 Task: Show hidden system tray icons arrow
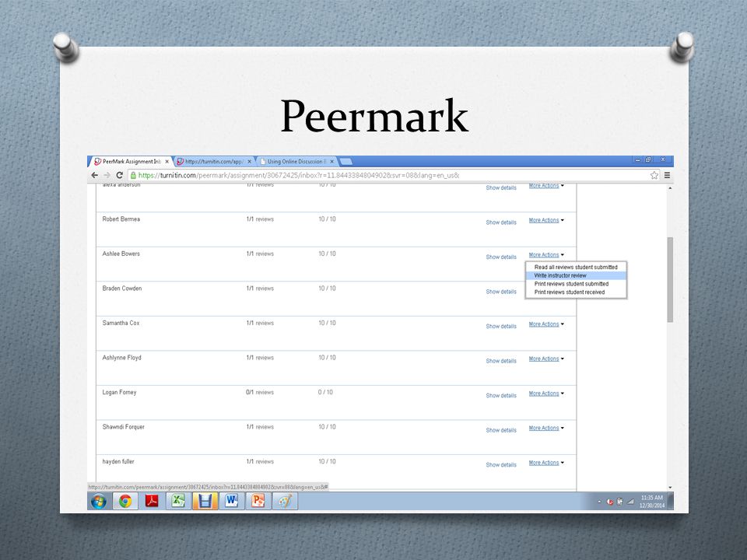pos(599,502)
